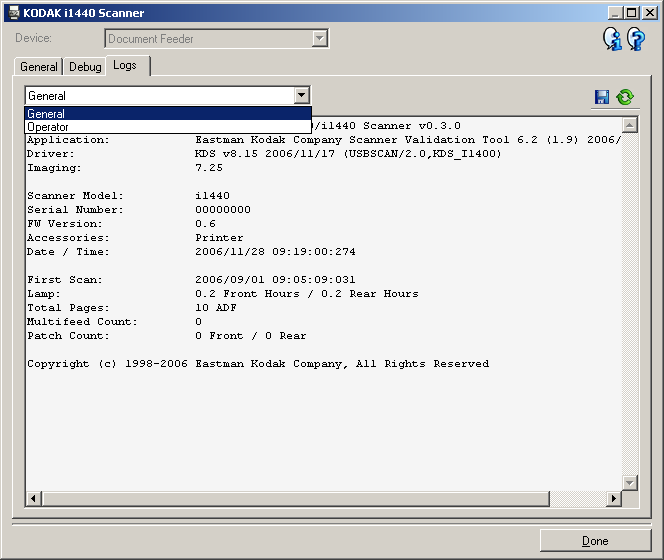Click the Serial Number value 00000000
The width and height of the screenshot is (664, 560).
pos(223,210)
